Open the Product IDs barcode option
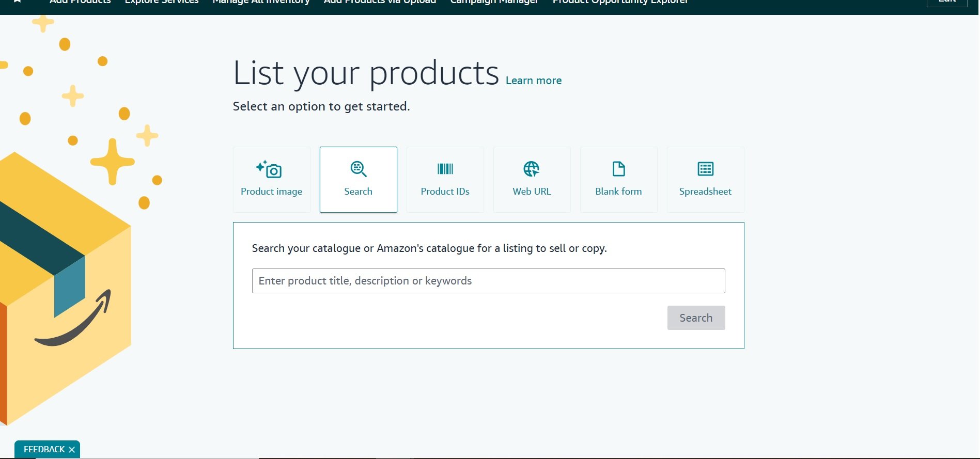This screenshot has width=980, height=459. (x=445, y=179)
